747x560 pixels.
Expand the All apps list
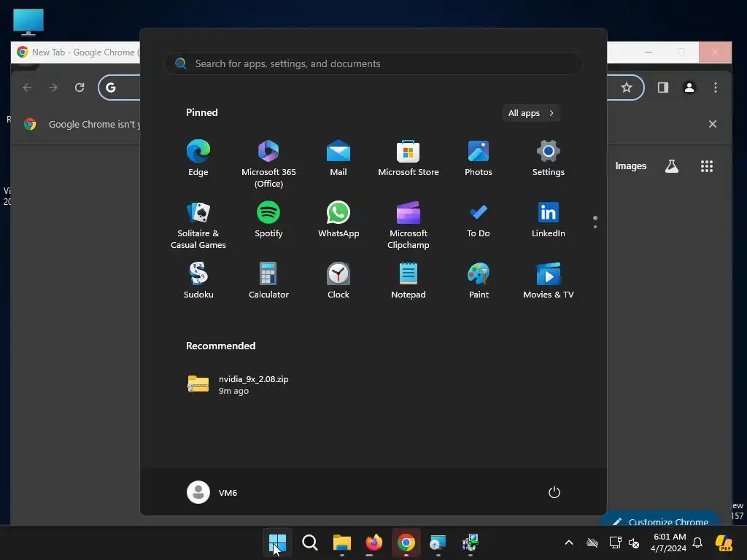(x=531, y=113)
